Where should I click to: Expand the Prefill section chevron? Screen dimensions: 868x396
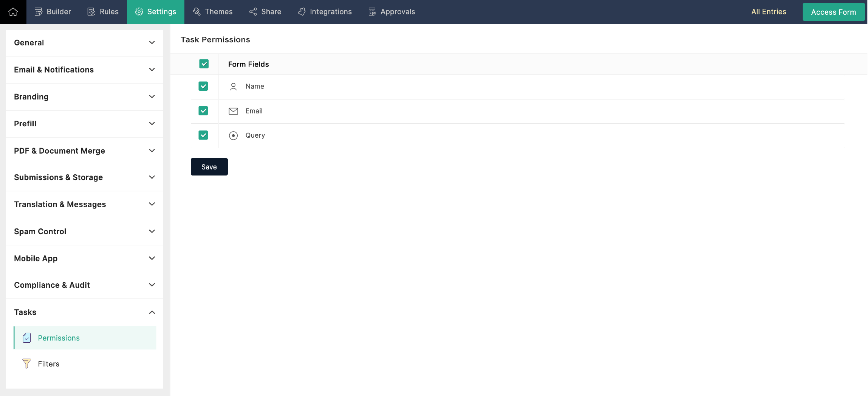(152, 124)
